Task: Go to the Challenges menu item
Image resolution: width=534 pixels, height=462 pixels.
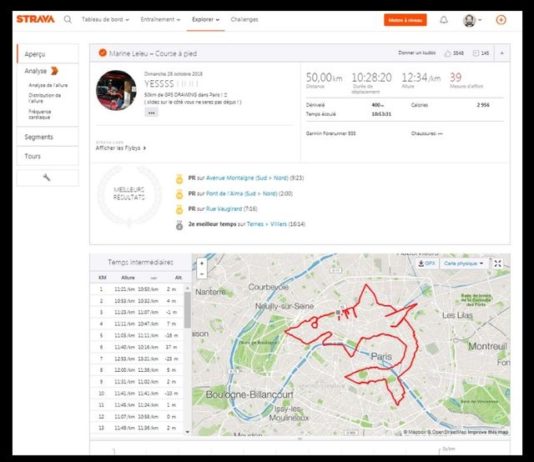Action: coord(244,20)
